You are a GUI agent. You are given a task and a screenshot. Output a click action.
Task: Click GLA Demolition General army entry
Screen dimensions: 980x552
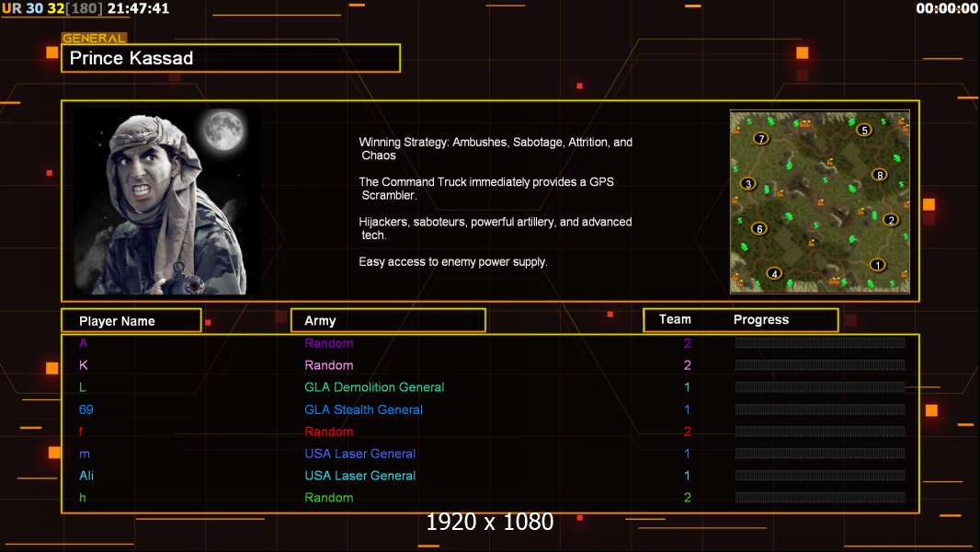pos(374,387)
